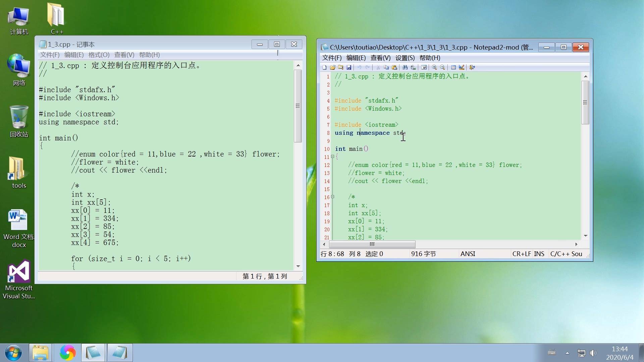Click the Open file icon in Notepad2 toolbar
The height and width of the screenshot is (362, 644).
(333, 67)
